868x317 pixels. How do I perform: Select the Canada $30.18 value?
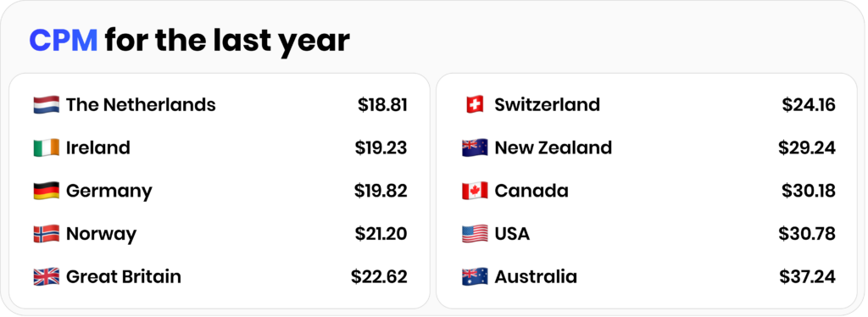pos(809,191)
